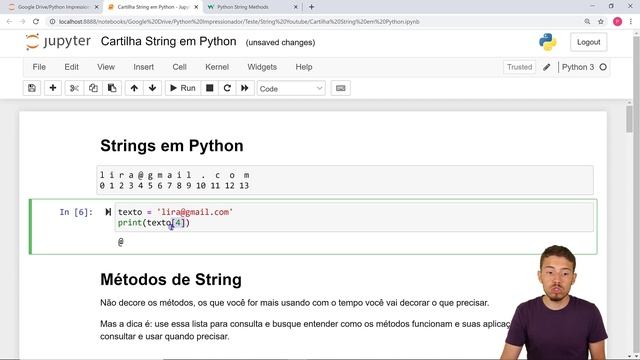Open the Help menu
This screenshot has width=640, height=360.
(304, 67)
